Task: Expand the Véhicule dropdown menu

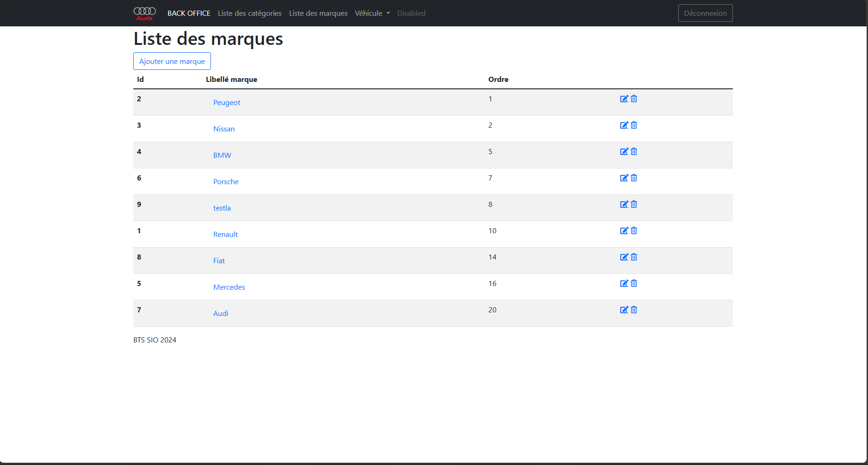Action: (x=372, y=13)
